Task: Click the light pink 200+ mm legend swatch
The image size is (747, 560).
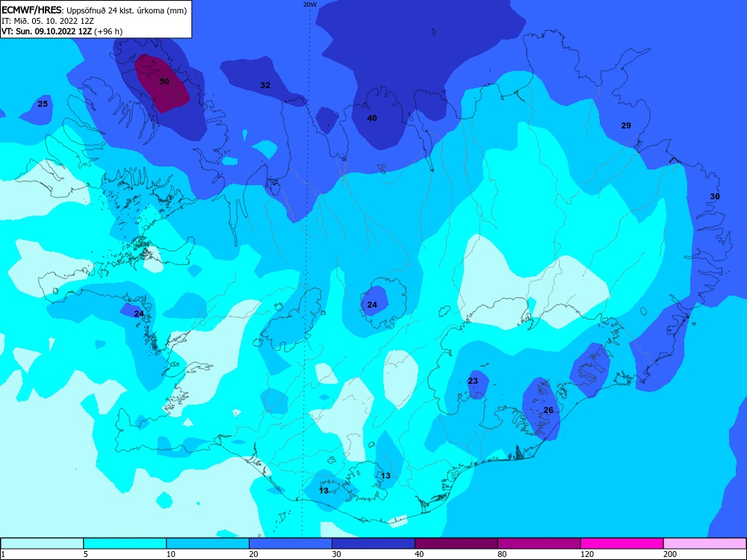Action: 705,544
